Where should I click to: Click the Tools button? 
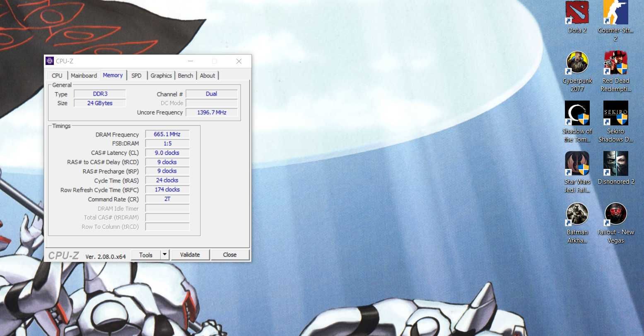[146, 255]
